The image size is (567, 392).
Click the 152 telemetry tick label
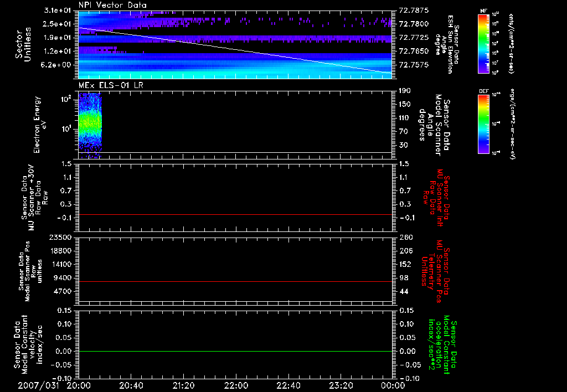(x=406, y=265)
